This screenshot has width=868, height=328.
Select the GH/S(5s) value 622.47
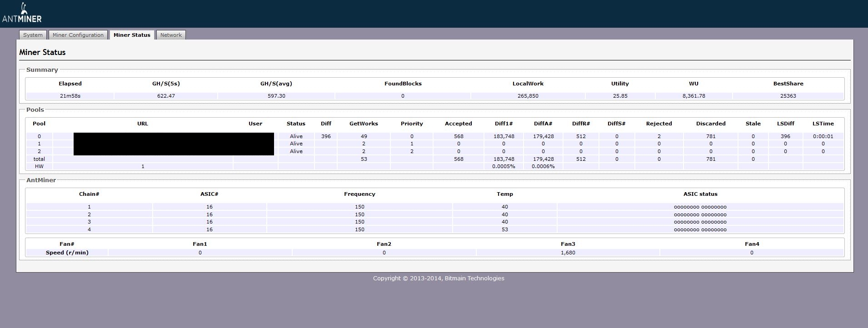166,96
